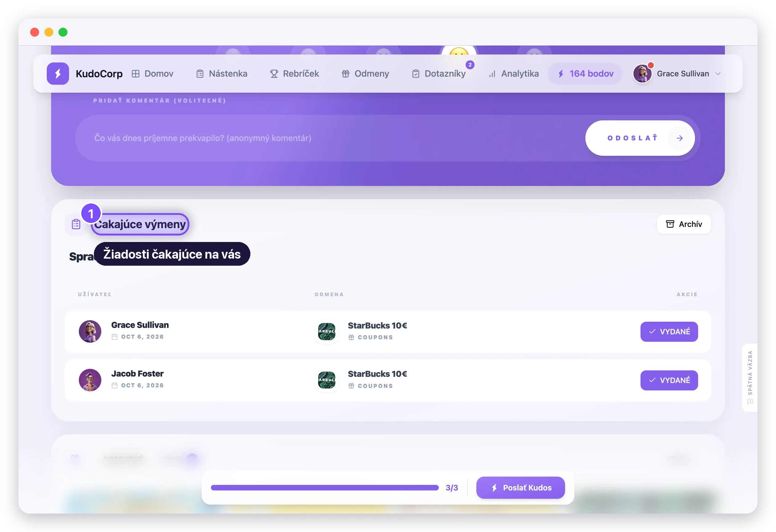Switch to the Odmeny rewards tab
The image size is (776, 532).
pyautogui.click(x=365, y=73)
